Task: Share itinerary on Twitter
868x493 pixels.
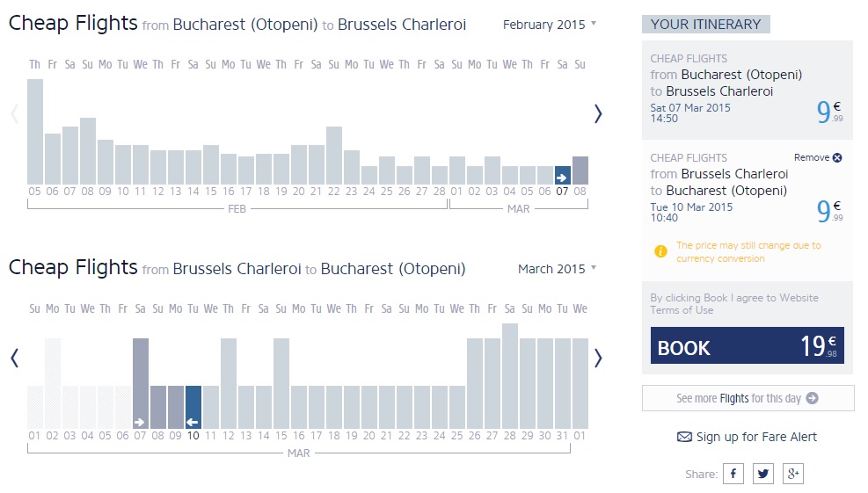Action: (x=763, y=475)
